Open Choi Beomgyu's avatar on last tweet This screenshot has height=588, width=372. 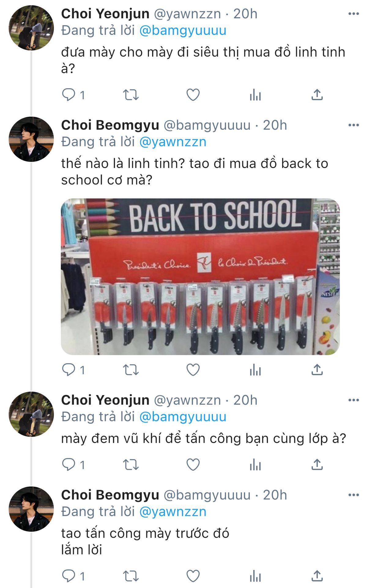[x=31, y=509]
